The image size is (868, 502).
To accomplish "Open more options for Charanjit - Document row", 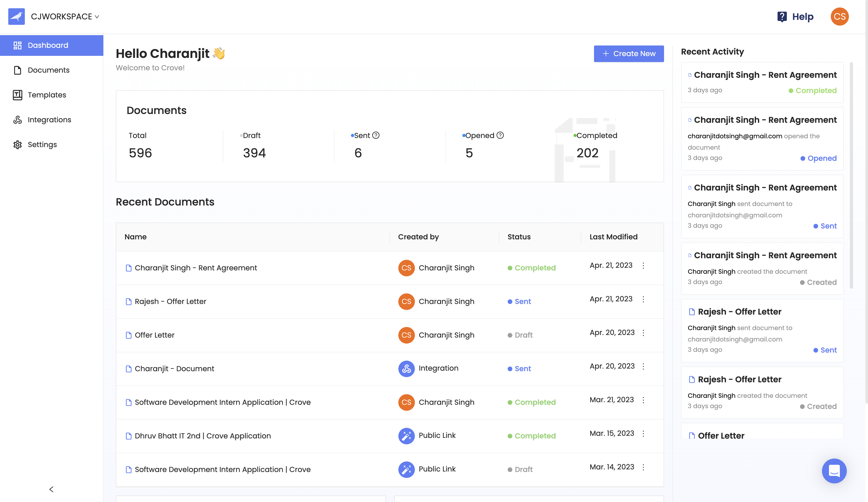I will [x=643, y=366].
